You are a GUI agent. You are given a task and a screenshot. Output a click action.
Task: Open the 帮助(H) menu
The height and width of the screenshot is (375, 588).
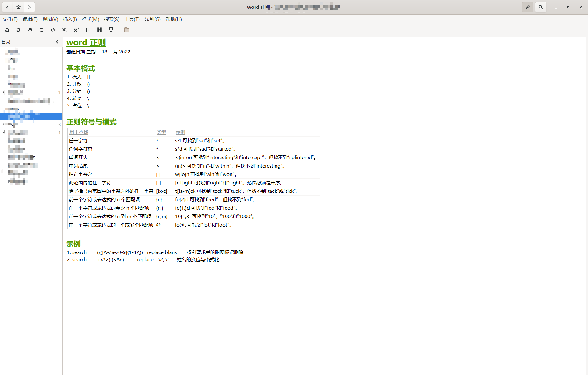(174, 19)
